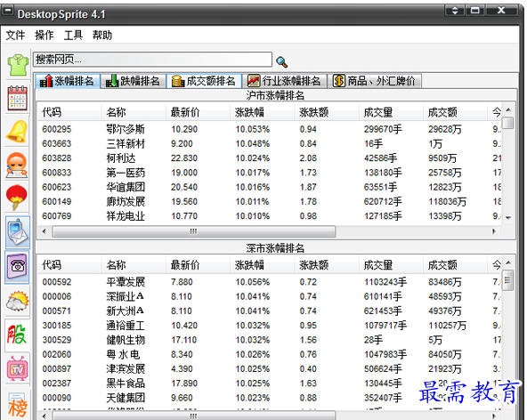Switch to the 商品、外汇牌价 tab
The height and width of the screenshot is (420, 527).
tap(375, 81)
